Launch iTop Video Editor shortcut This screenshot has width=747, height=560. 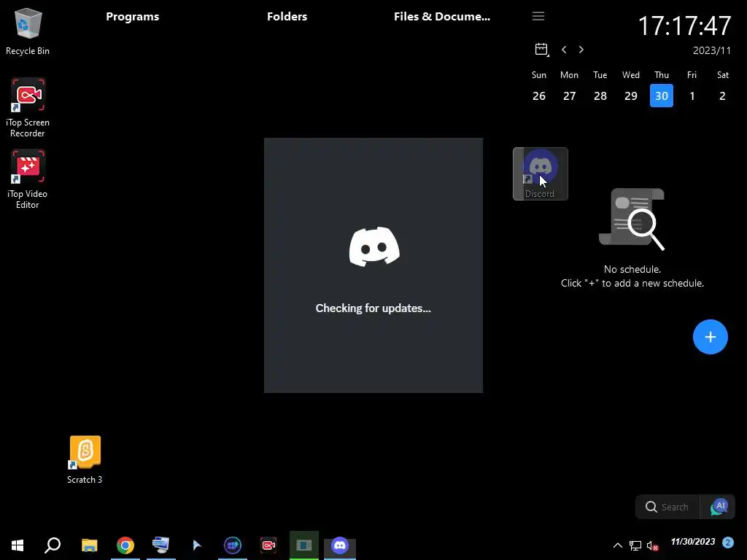point(28,179)
